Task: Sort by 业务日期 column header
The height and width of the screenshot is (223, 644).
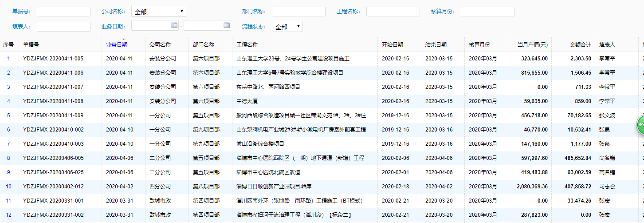Action: click(x=117, y=45)
